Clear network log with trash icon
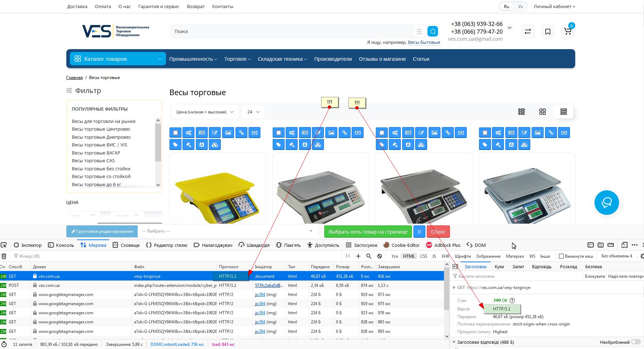Image resolution: width=644 pixels, height=349 pixels. [x=4, y=256]
